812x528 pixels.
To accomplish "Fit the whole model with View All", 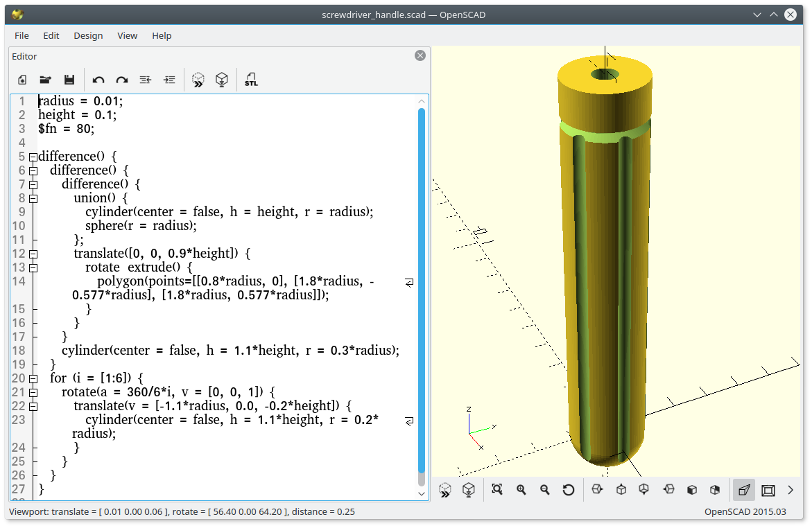I will [x=497, y=490].
